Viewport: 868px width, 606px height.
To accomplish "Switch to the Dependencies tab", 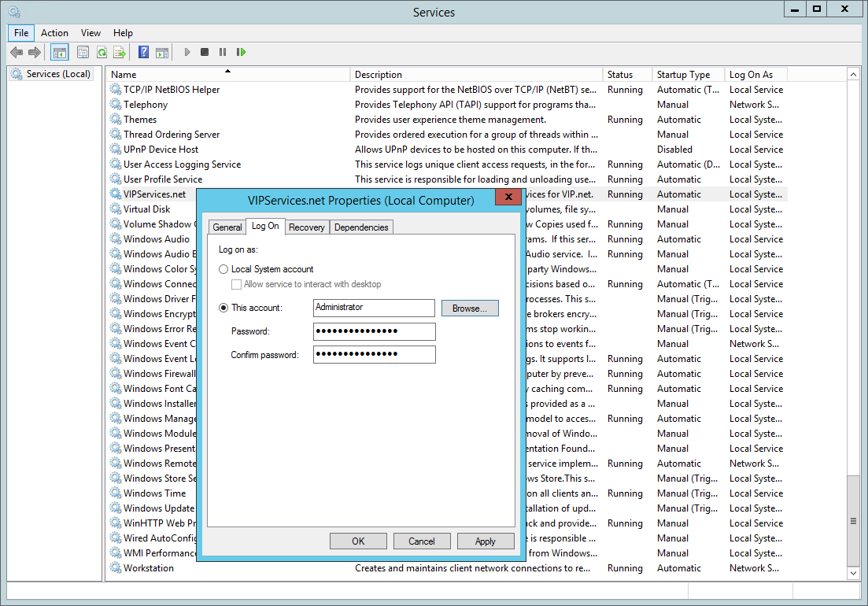I will click(361, 227).
